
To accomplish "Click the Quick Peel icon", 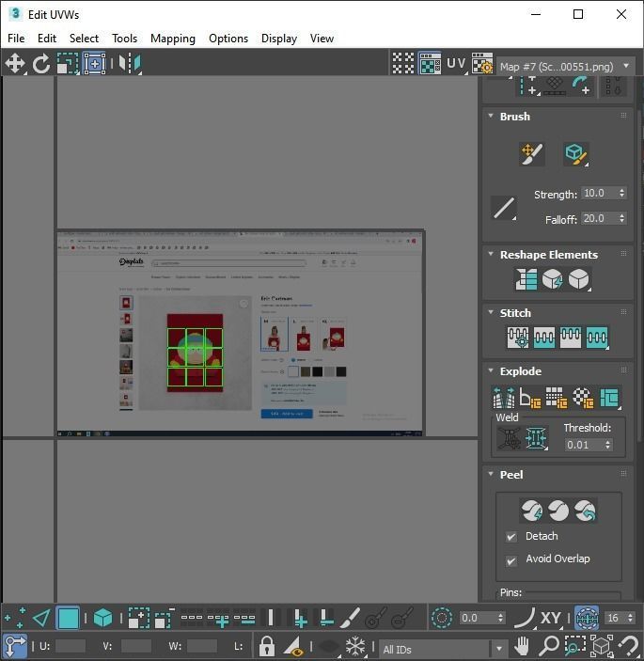I will [531, 511].
